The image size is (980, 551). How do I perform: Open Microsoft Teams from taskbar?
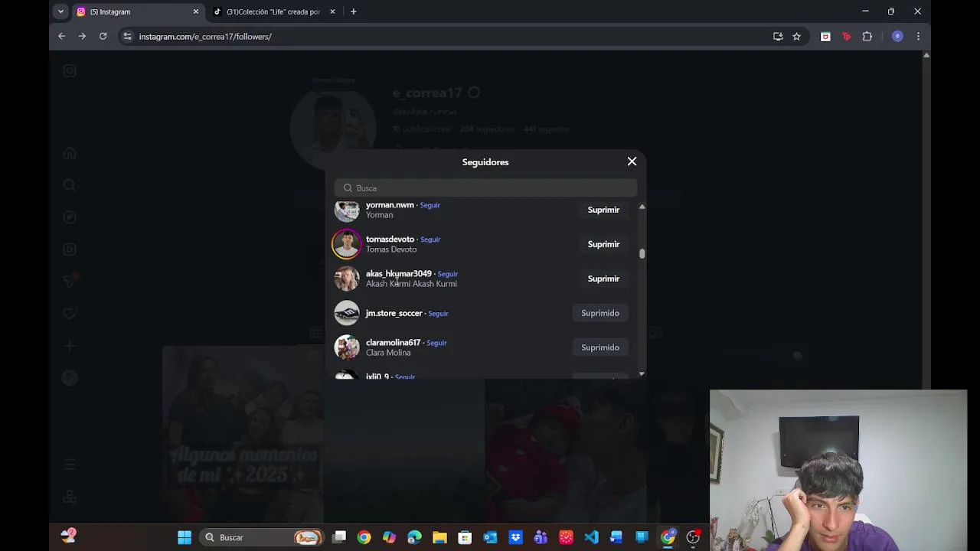pyautogui.click(x=541, y=537)
